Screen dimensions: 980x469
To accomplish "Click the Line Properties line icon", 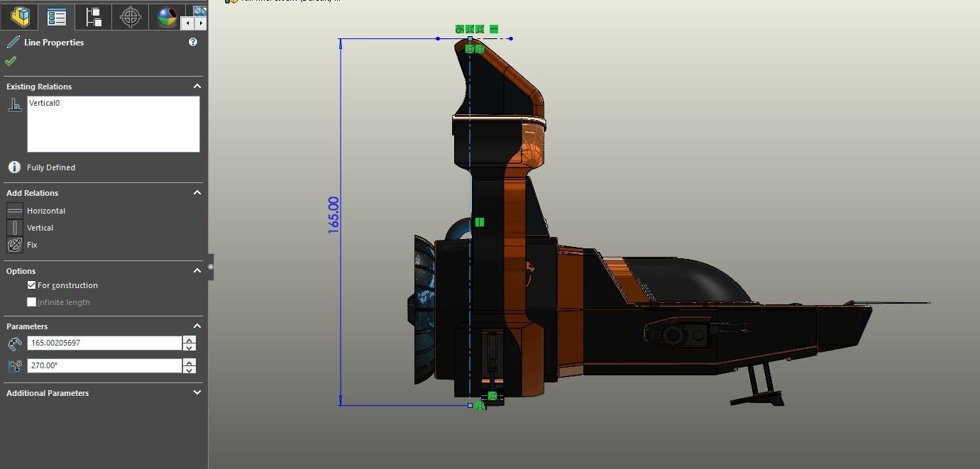I will pos(13,43).
